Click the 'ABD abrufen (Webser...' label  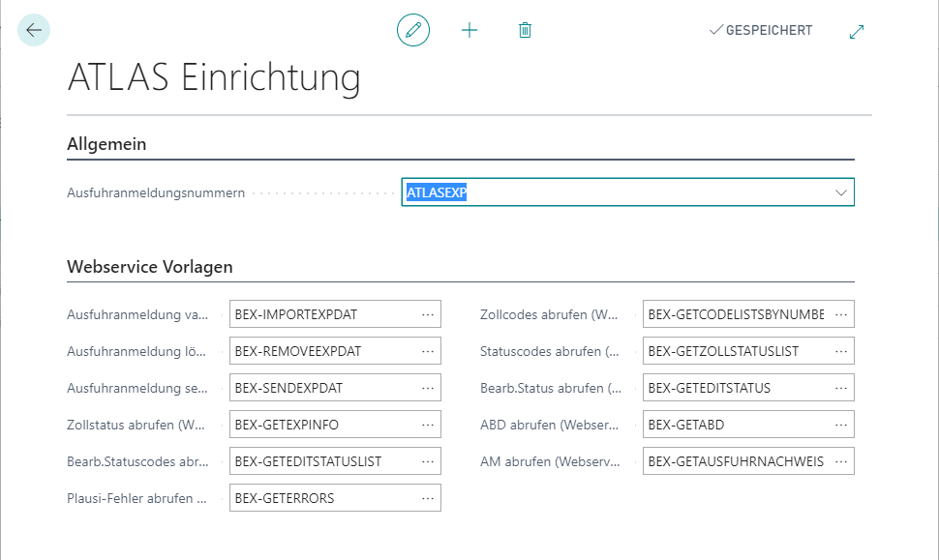tap(549, 425)
